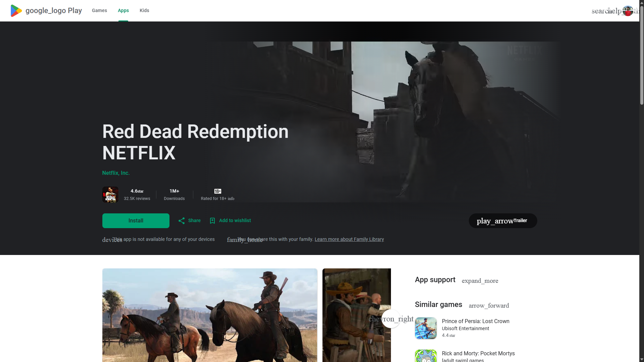Open first screenshot with two horse riders

(x=210, y=315)
